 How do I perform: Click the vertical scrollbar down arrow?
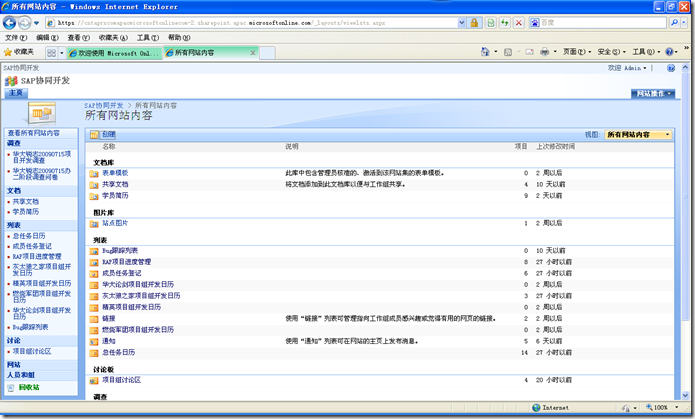[x=685, y=395]
